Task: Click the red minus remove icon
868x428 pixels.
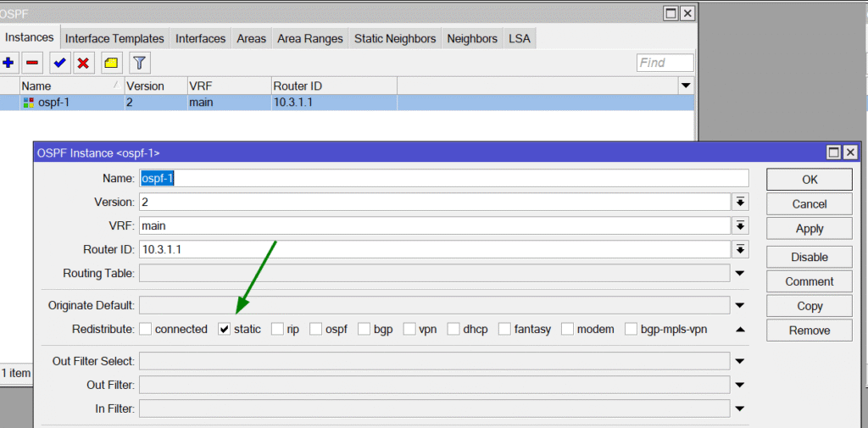Action: pos(32,63)
